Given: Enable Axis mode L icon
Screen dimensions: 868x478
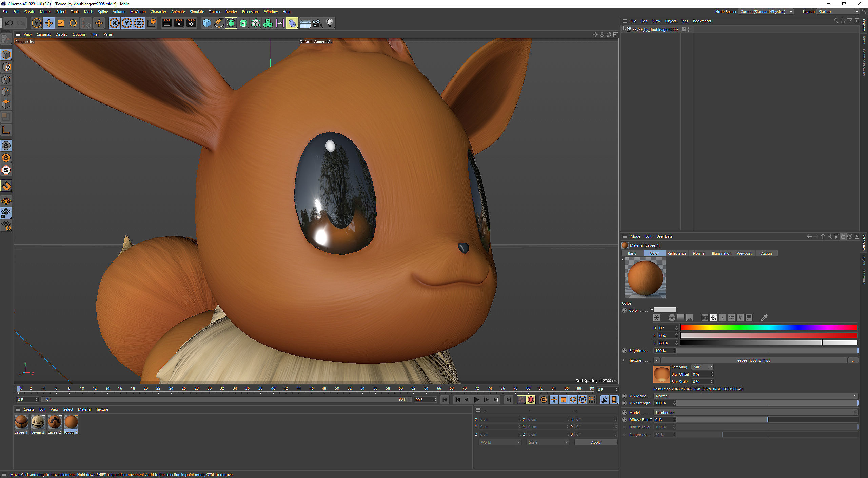Looking at the screenshot, I should 6,130.
